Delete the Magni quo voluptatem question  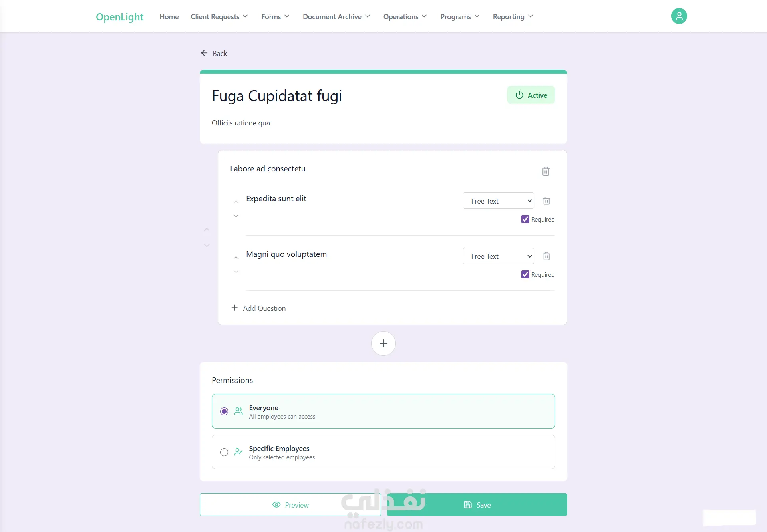546,256
